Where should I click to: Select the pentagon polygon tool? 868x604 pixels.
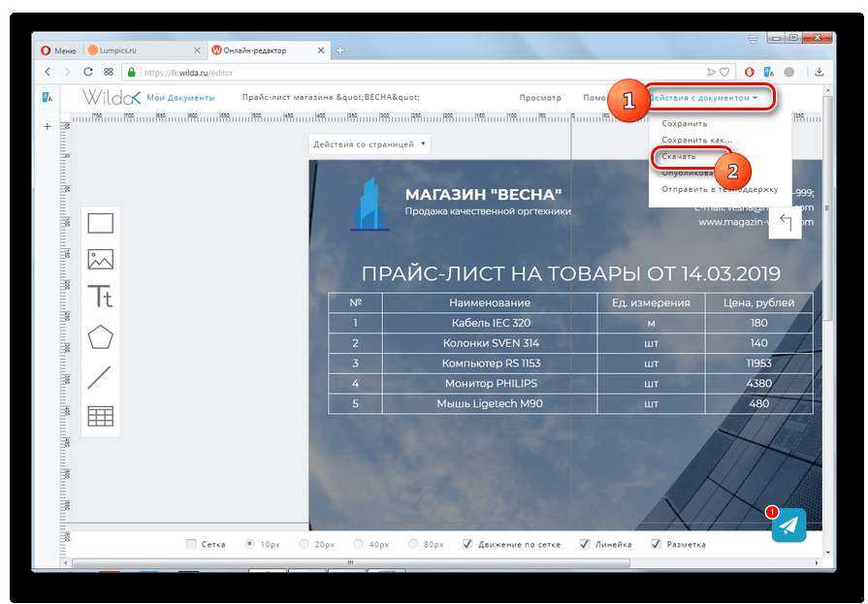tap(101, 337)
